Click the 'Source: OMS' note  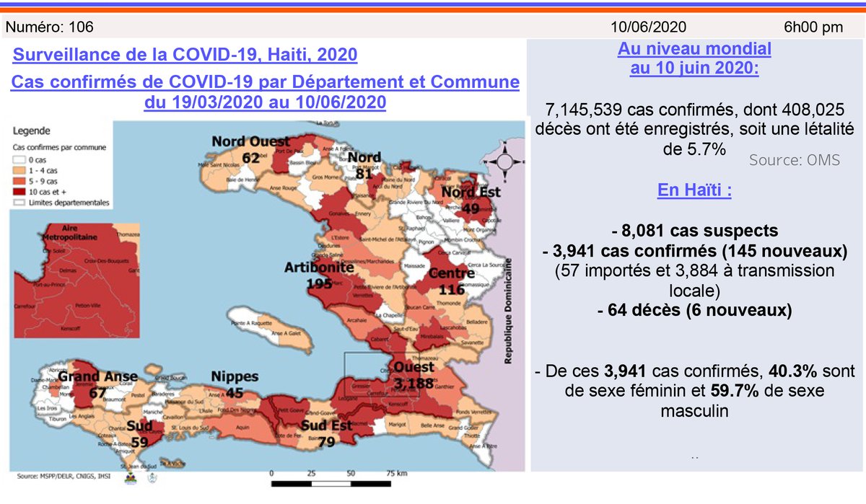pos(795,160)
